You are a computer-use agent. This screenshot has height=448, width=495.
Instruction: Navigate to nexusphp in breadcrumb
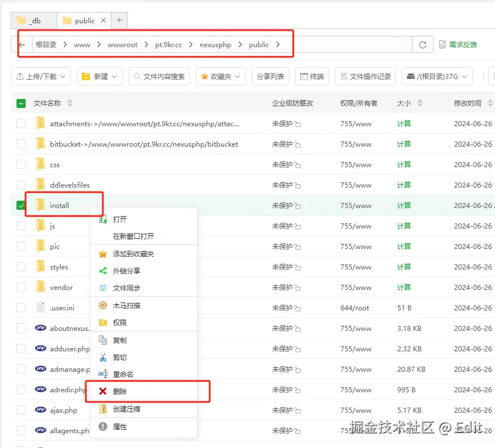pyautogui.click(x=215, y=45)
